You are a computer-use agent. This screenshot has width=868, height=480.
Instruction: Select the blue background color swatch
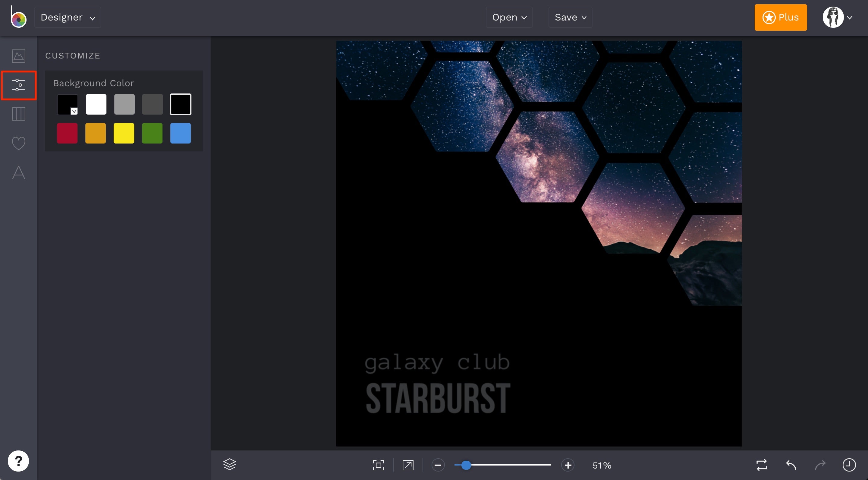click(180, 133)
